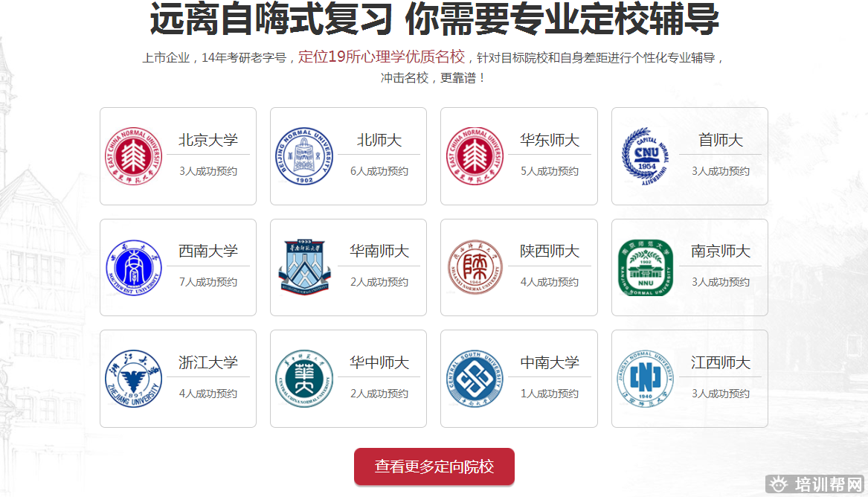Click the 培训帮网 watermark logo
The width and height of the screenshot is (868, 497).
tap(816, 485)
